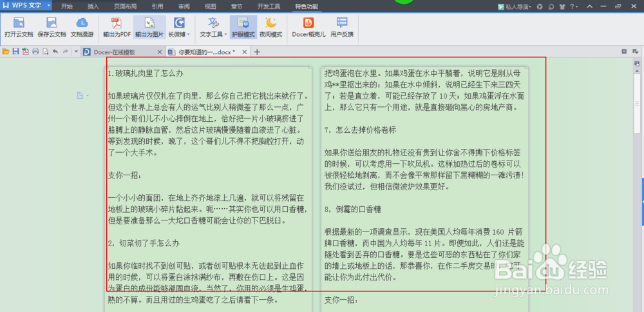Export the document with 输出为PDF
Image resolution: width=644 pixels, height=312 pixels.
(x=117, y=27)
